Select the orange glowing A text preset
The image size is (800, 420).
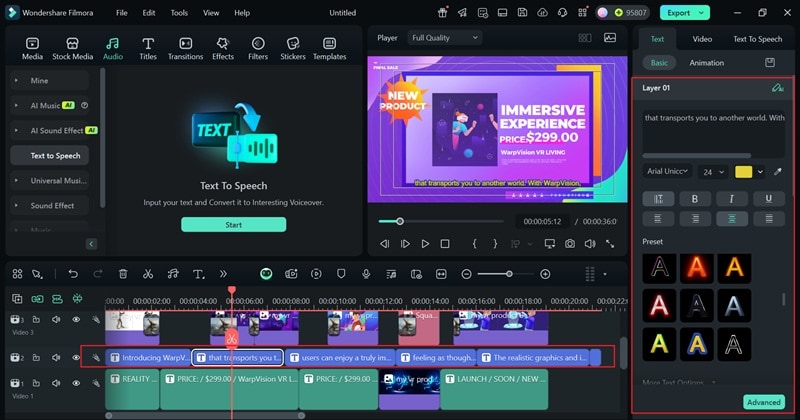point(697,267)
